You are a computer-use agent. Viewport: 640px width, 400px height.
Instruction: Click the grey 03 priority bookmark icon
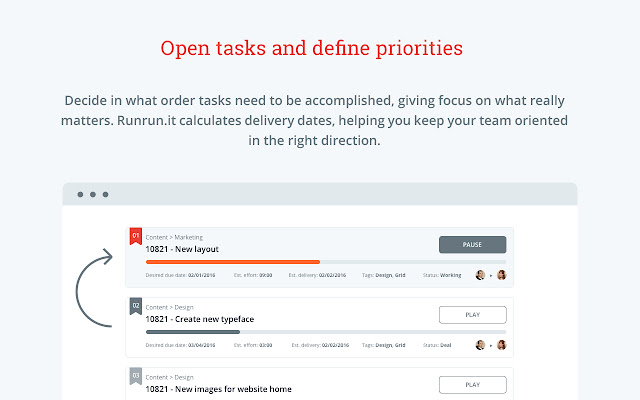click(135, 377)
